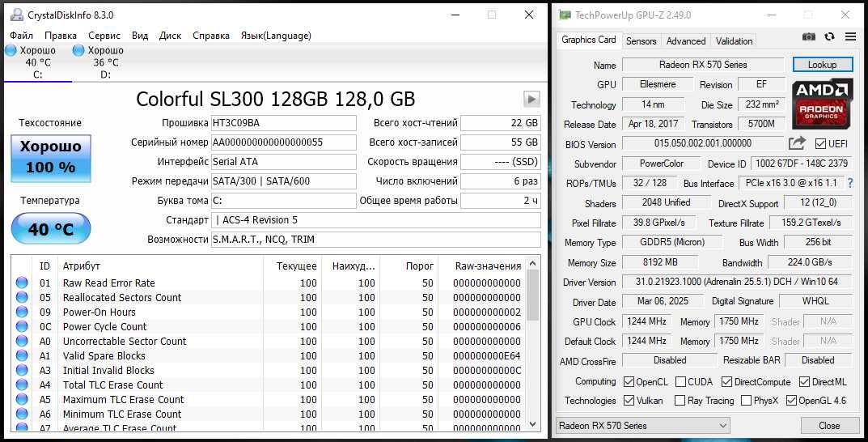868x442 pixels.
Task: Click the GPU-Z app icon in title bar
Action: coord(564,15)
